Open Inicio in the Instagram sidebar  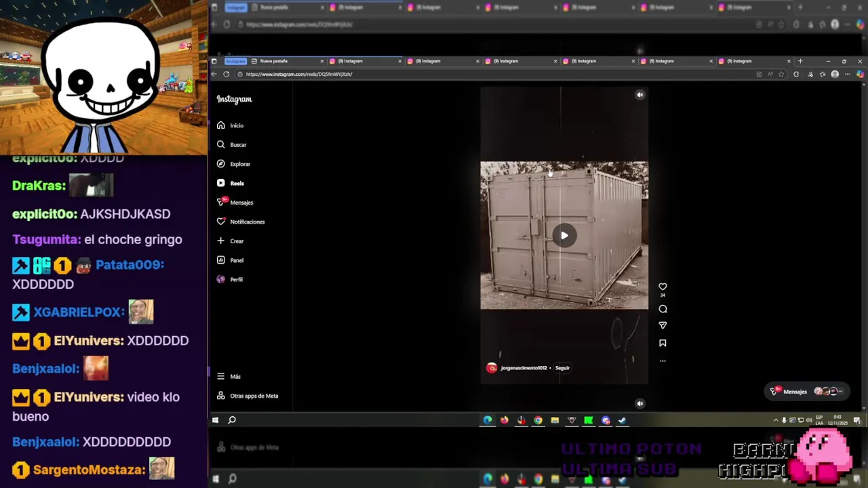(230, 125)
